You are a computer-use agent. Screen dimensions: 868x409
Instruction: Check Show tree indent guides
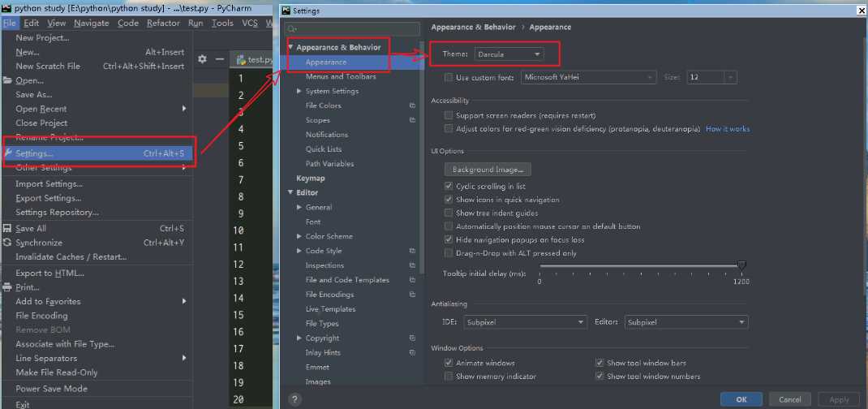[449, 213]
